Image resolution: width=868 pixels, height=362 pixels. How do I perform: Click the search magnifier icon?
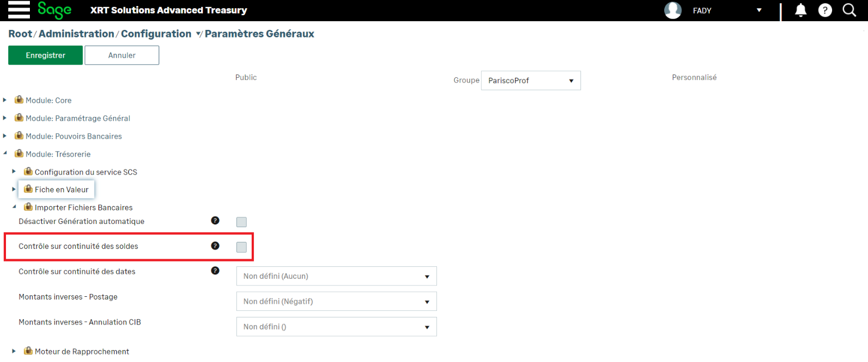(849, 10)
